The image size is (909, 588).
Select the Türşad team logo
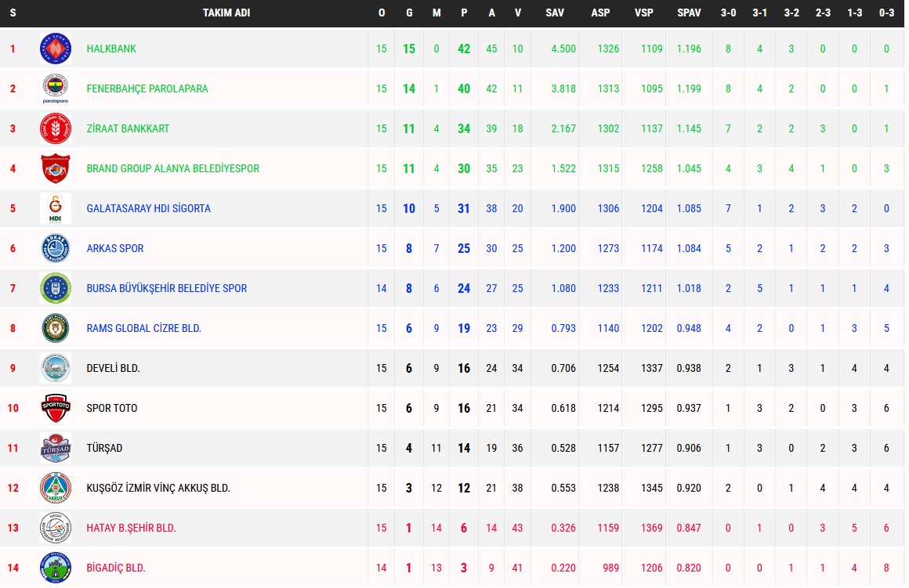tap(56, 448)
